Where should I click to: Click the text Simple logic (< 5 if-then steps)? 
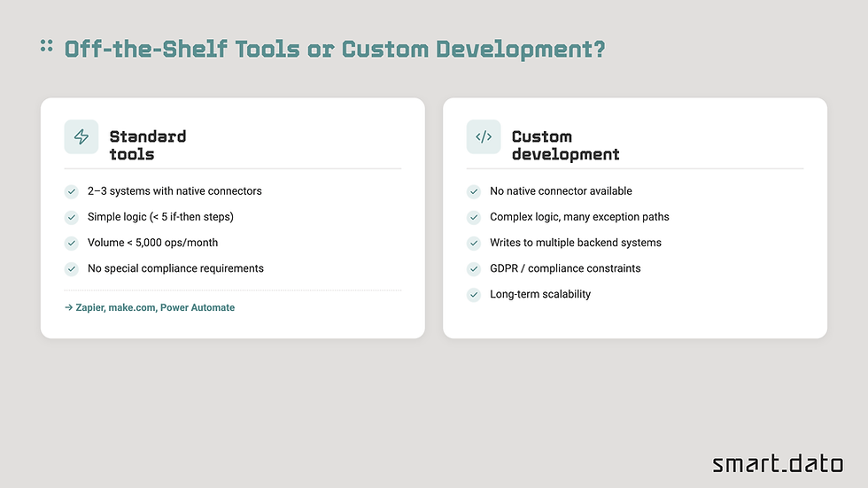160,217
